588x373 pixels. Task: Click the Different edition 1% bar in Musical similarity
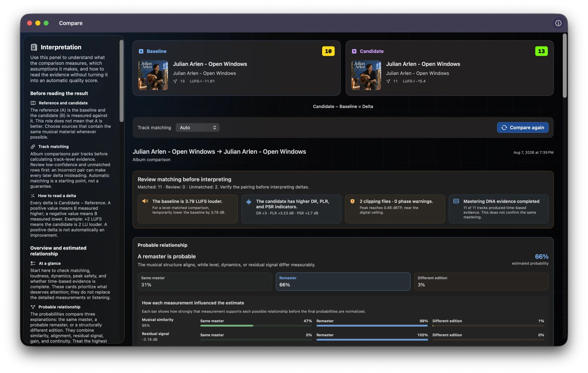pos(488,326)
